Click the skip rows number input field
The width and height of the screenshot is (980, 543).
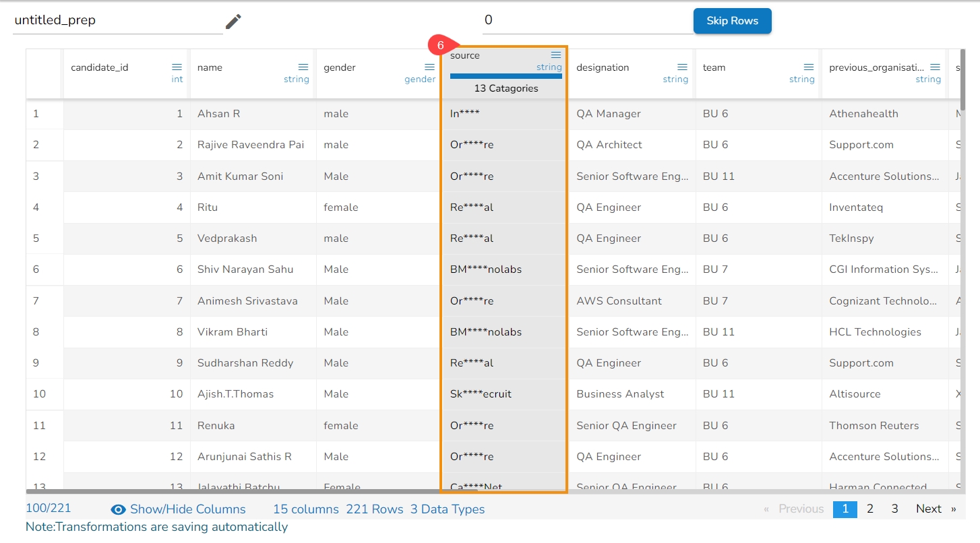tap(588, 20)
